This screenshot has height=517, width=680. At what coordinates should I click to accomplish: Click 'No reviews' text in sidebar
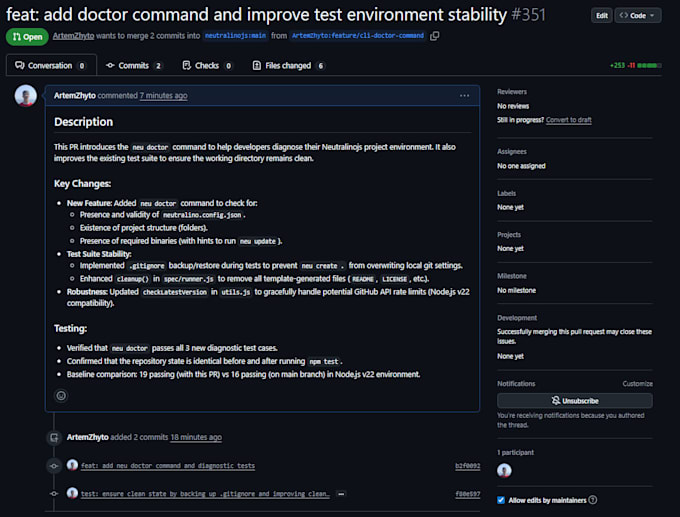click(x=513, y=106)
